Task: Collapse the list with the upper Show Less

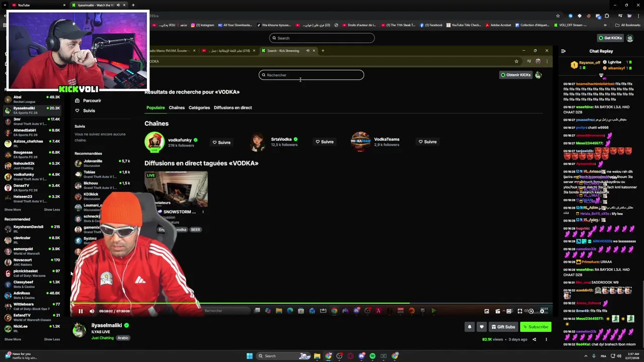Action: (x=52, y=210)
